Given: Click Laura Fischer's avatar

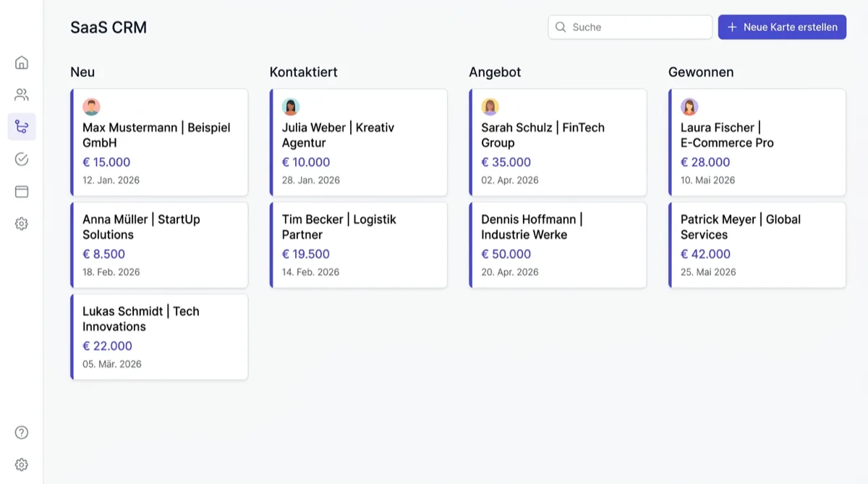Looking at the screenshot, I should coord(689,107).
